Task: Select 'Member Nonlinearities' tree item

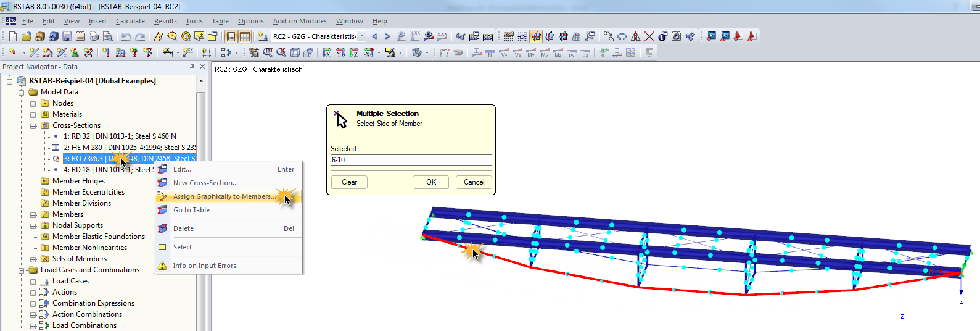Action: pos(89,248)
